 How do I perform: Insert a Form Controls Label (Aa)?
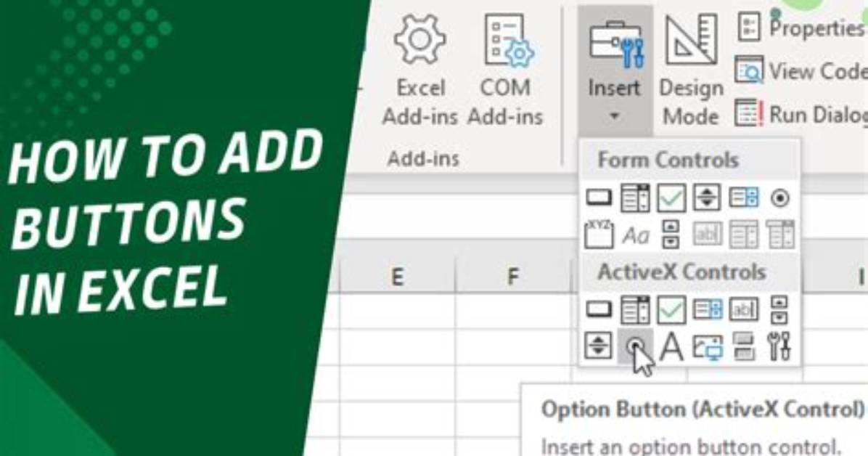click(635, 235)
